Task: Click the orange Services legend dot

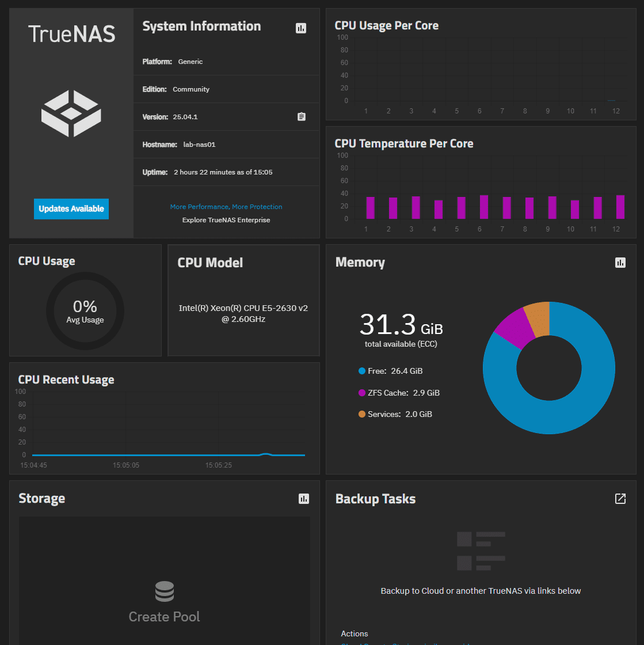Action: [361, 414]
